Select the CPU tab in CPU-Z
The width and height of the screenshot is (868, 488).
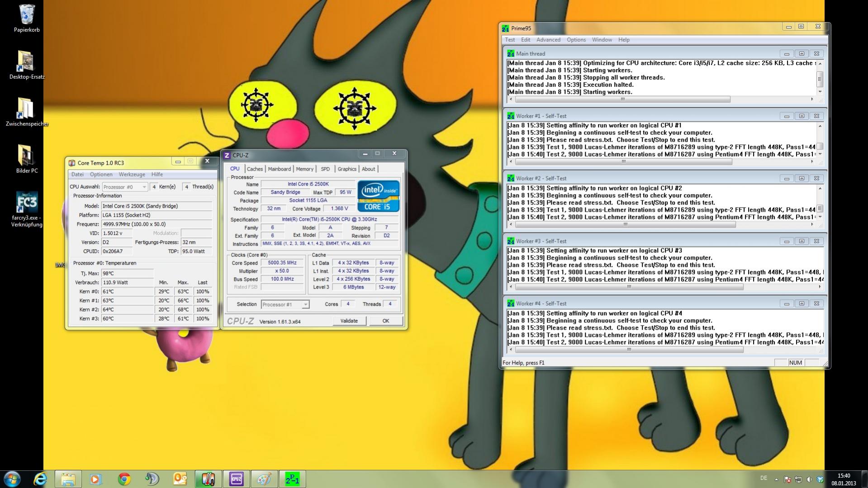pos(235,169)
